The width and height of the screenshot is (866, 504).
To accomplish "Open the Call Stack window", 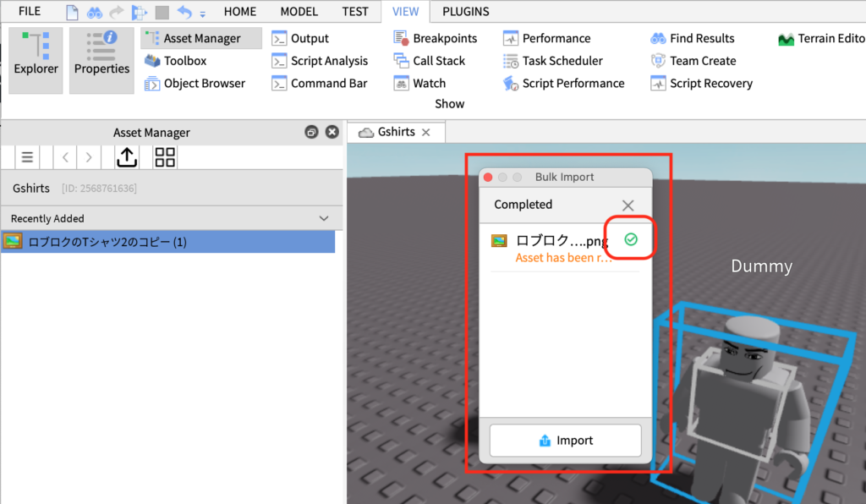I will tap(429, 61).
